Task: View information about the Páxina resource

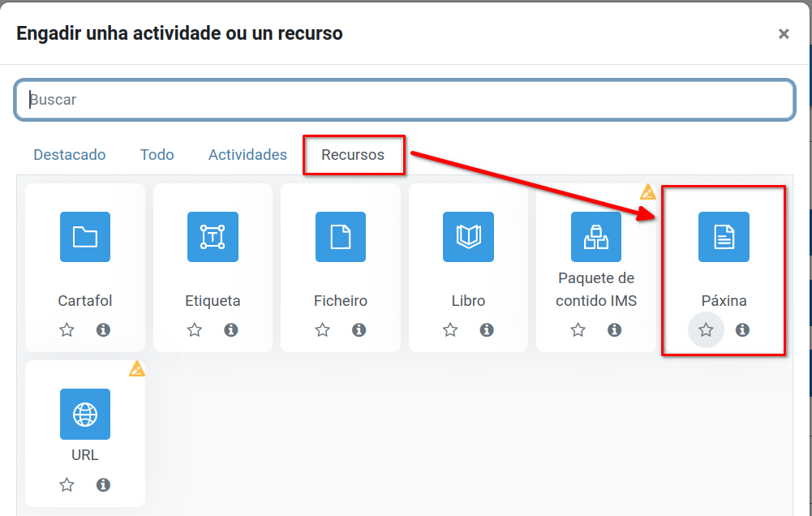Action: pos(742,330)
